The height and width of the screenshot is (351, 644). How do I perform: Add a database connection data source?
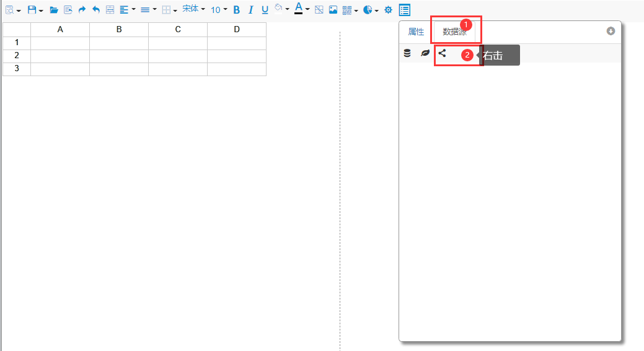pyautogui.click(x=407, y=53)
